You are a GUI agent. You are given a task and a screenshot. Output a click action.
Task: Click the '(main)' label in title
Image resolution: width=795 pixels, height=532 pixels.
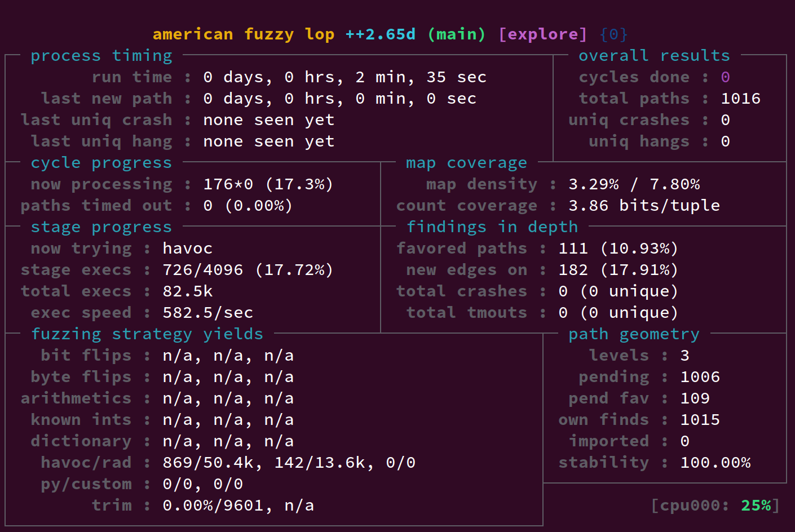click(456, 34)
